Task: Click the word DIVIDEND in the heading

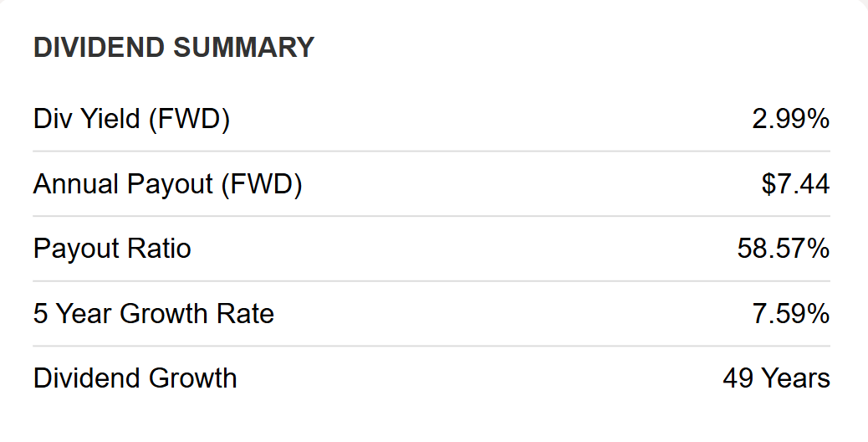Action: 99,47
